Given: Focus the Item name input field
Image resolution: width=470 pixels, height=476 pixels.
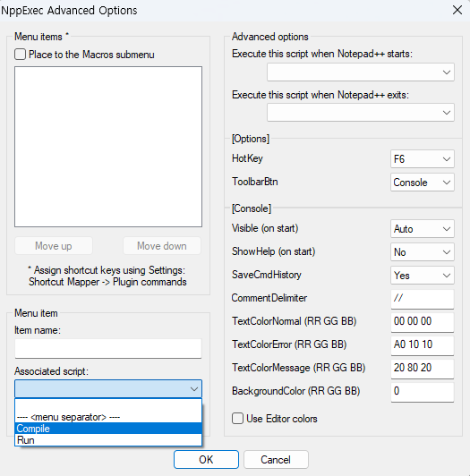Looking at the screenshot, I should click(108, 349).
